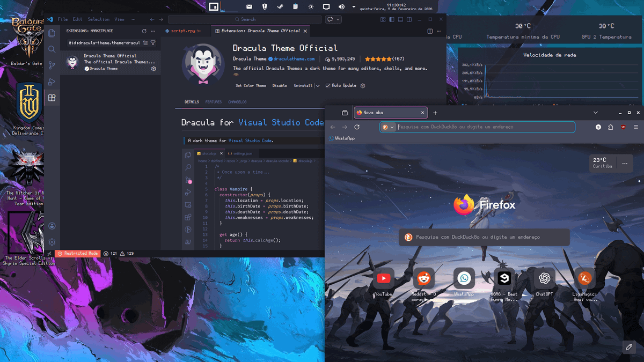Open the mail icon in the system panel

pos(249,6)
